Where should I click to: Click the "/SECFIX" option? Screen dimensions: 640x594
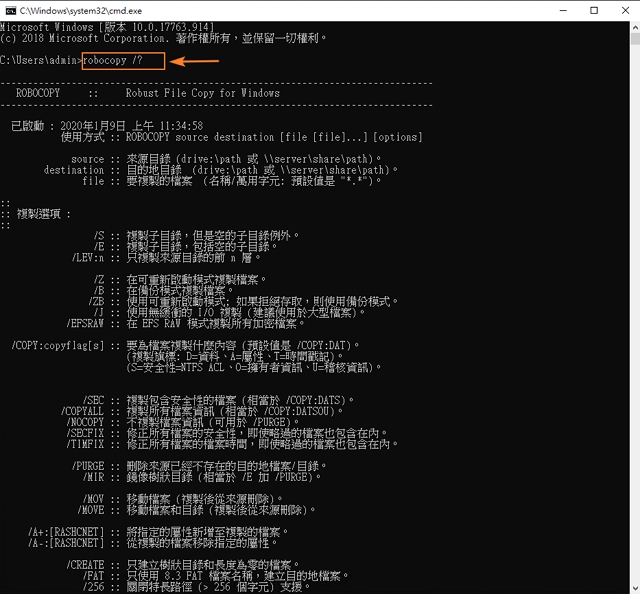pyautogui.click(x=85, y=434)
